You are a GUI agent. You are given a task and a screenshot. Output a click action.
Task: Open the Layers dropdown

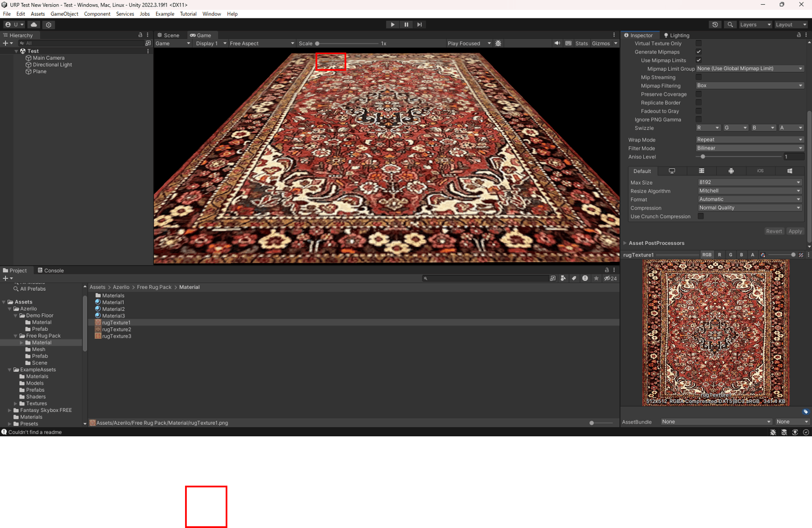755,25
